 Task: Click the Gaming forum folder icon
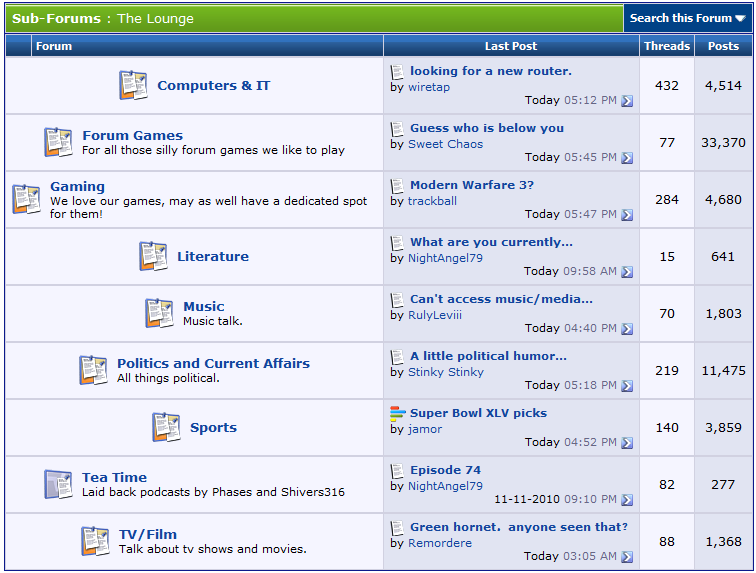(26, 199)
